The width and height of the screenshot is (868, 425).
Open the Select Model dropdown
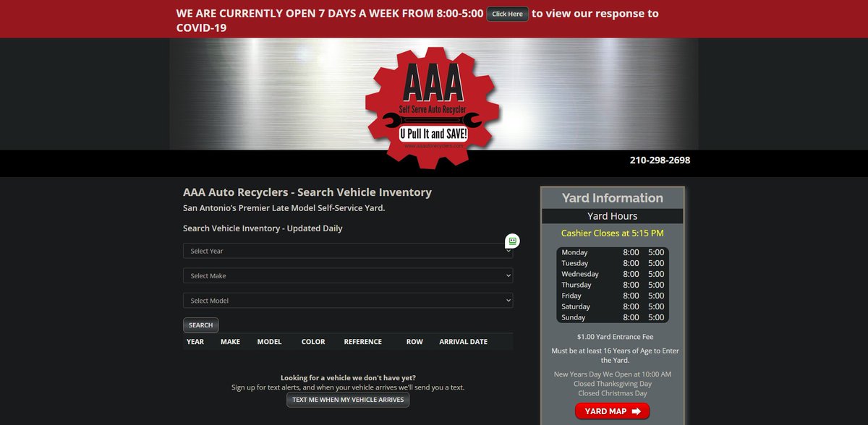[x=348, y=300]
